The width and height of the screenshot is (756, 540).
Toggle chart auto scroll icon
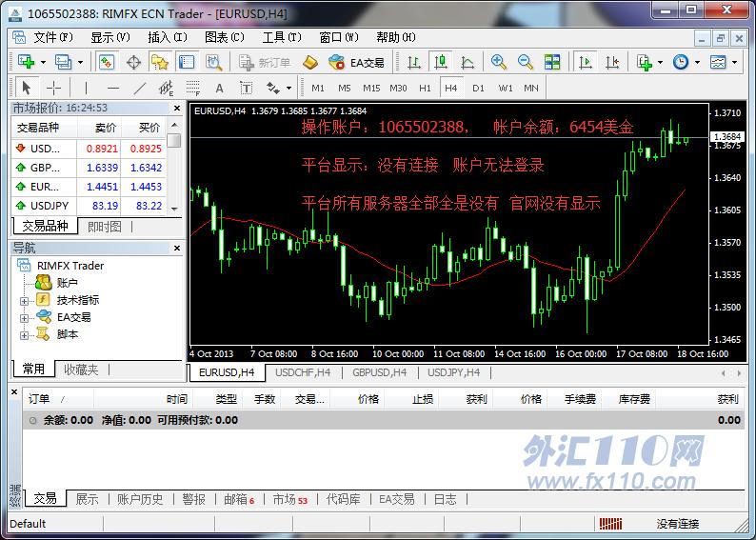[x=586, y=62]
